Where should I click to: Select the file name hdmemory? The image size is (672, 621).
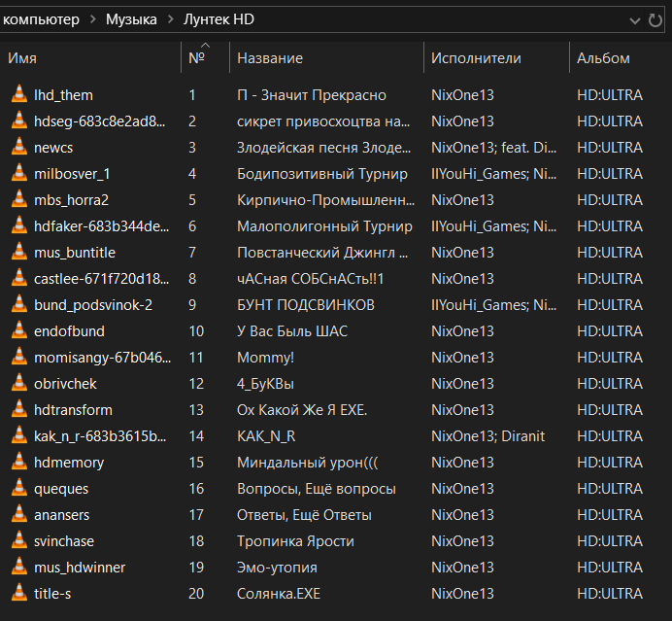coord(69,463)
